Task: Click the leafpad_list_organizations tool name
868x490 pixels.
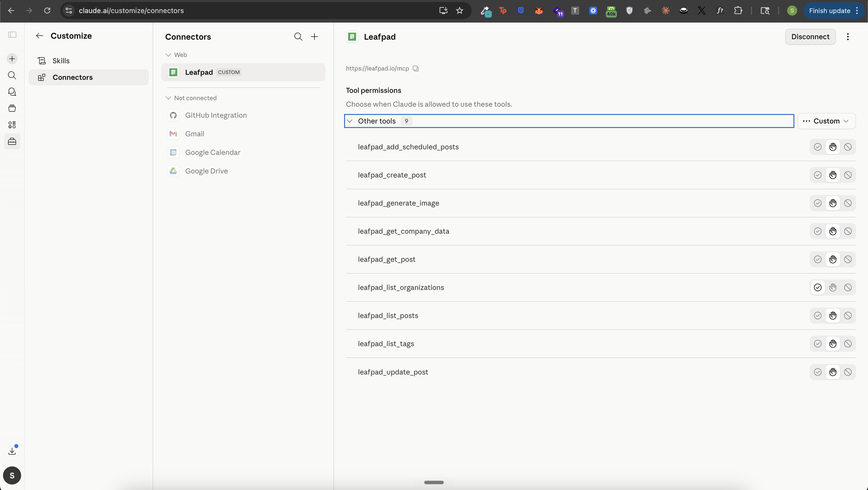Action: pos(401,288)
